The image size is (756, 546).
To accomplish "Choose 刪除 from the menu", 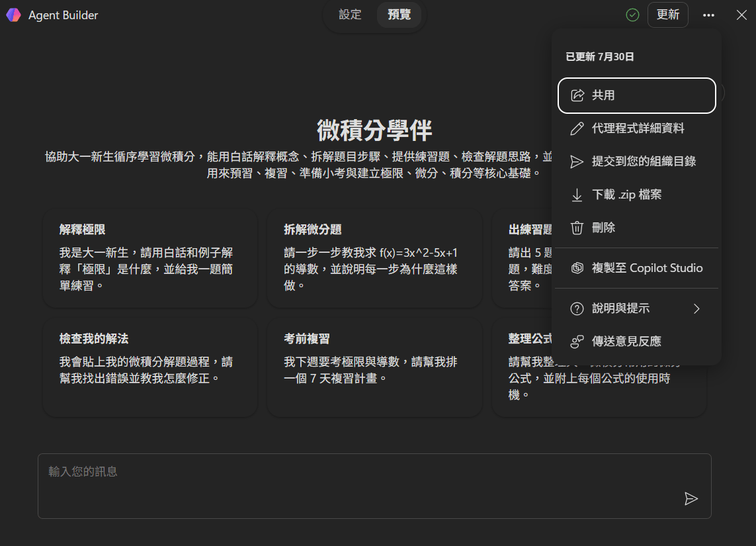I will (x=636, y=228).
